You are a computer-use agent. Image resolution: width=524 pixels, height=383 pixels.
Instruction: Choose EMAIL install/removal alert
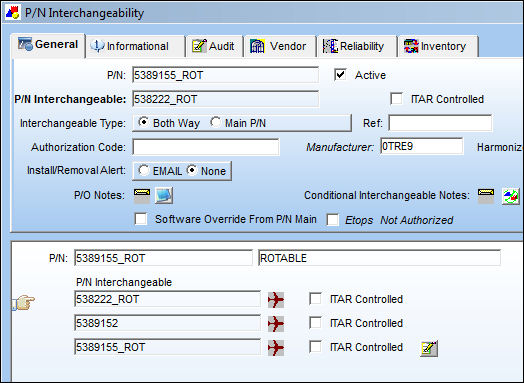pyautogui.click(x=144, y=170)
